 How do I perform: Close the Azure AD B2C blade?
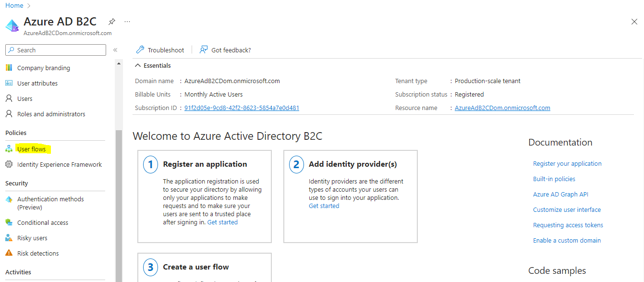pos(634,22)
